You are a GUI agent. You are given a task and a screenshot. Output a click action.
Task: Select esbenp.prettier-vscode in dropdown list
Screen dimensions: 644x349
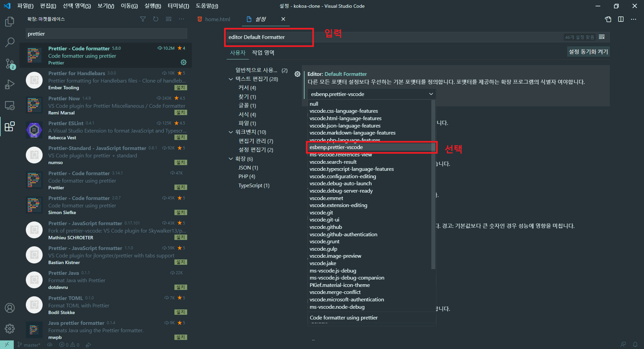coord(370,147)
